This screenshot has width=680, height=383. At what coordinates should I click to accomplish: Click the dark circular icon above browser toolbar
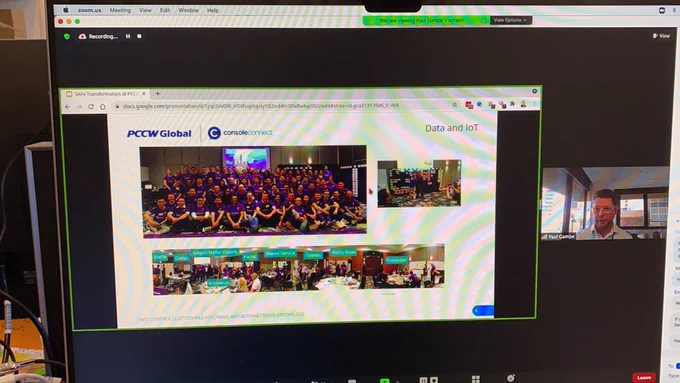click(x=535, y=91)
